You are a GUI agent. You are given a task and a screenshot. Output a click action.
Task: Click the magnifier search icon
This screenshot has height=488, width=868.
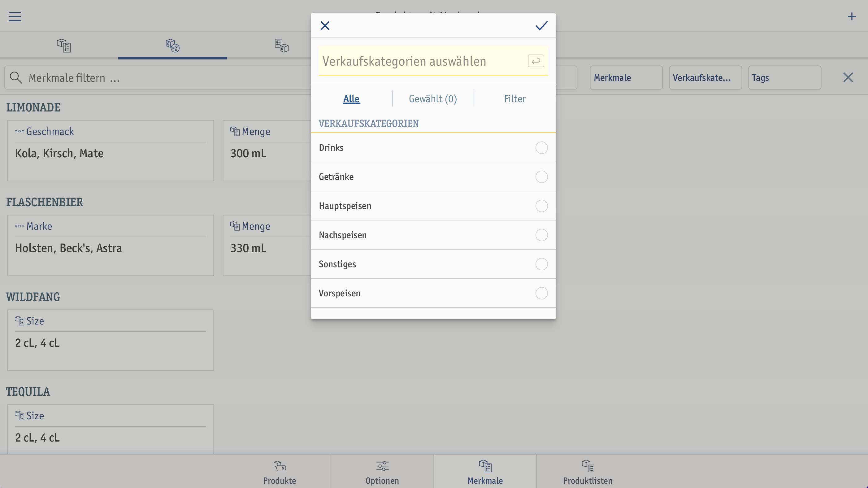(x=16, y=77)
